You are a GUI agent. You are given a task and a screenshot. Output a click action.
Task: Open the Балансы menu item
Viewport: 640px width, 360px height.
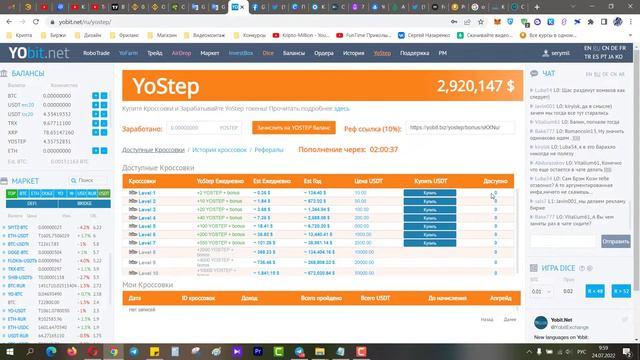(294, 53)
